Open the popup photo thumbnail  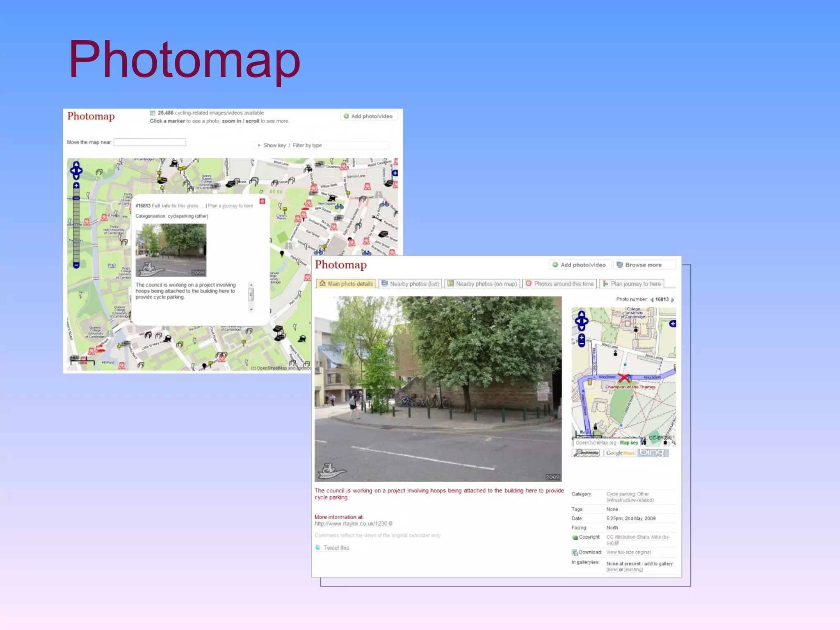[x=171, y=250]
